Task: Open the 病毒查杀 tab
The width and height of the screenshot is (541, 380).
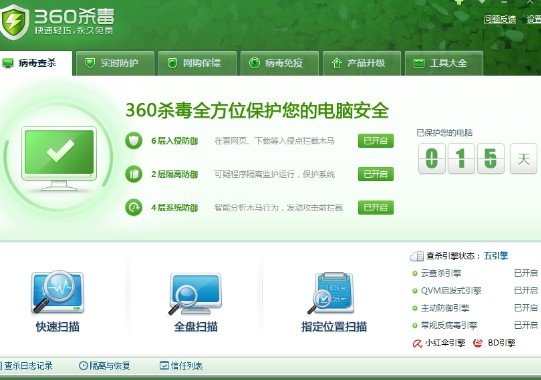Action: pos(36,63)
